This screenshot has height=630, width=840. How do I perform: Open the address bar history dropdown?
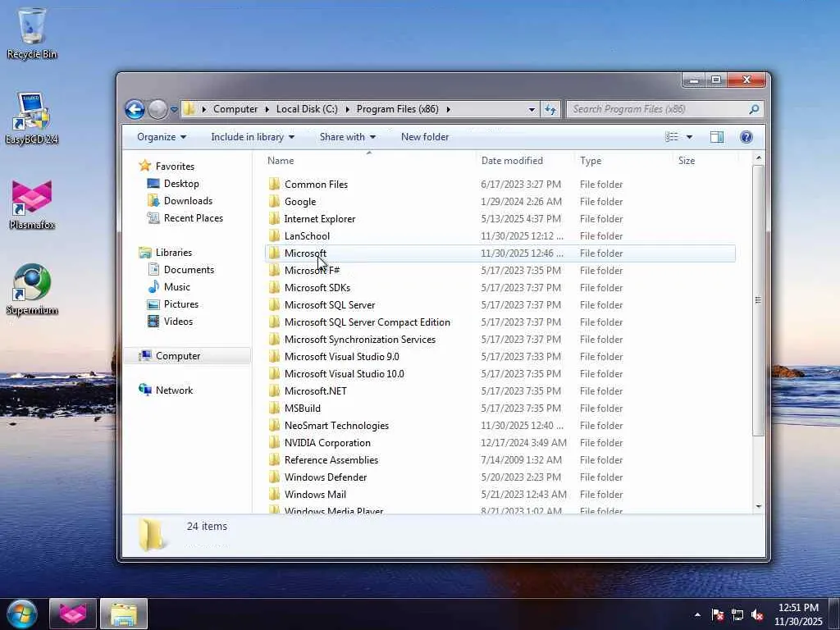[532, 109]
